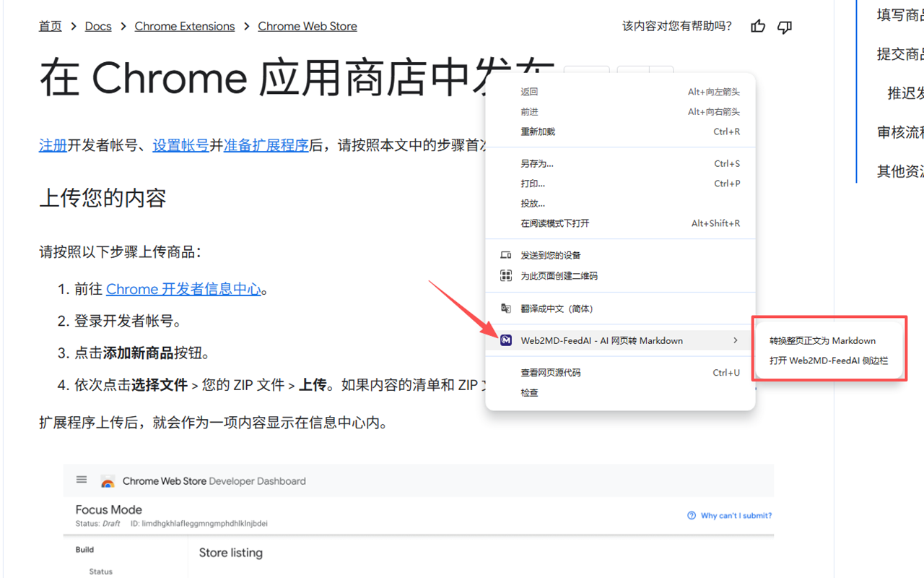
Task: Select 返回 in the context menu
Action: (x=620, y=92)
